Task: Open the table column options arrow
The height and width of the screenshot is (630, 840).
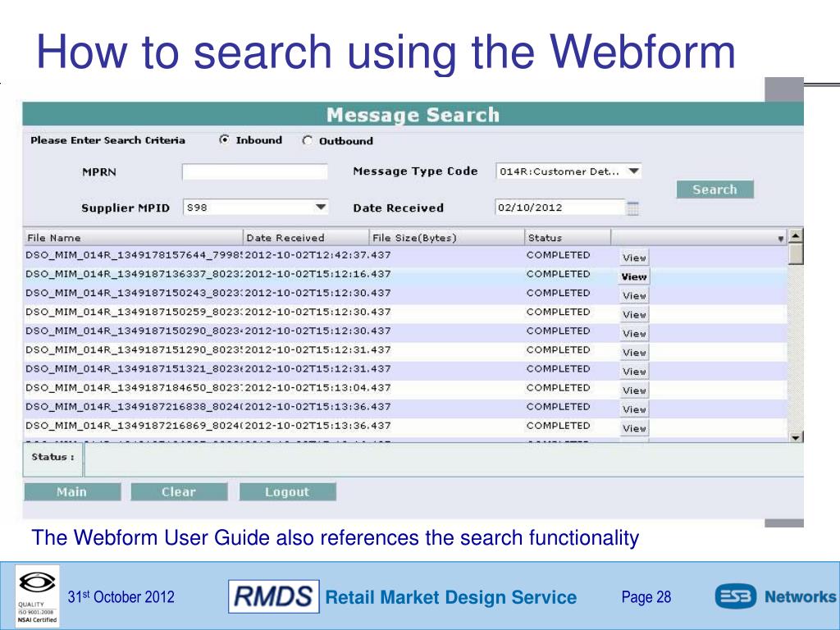Action: (x=781, y=239)
